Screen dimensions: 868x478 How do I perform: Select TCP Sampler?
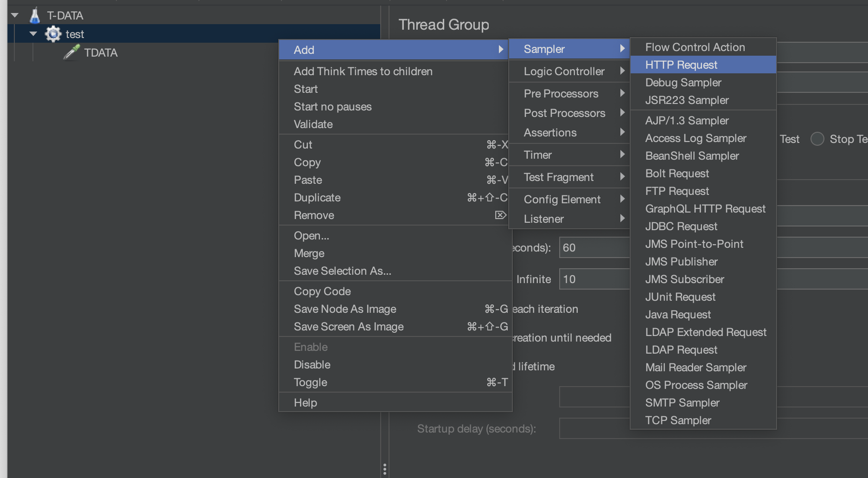[x=703, y=420]
